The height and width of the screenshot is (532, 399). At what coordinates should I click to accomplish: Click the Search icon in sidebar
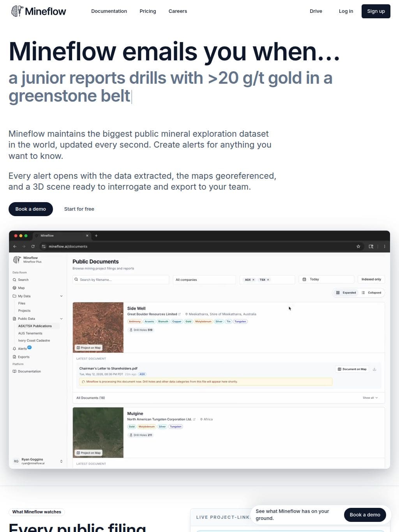coord(14,280)
